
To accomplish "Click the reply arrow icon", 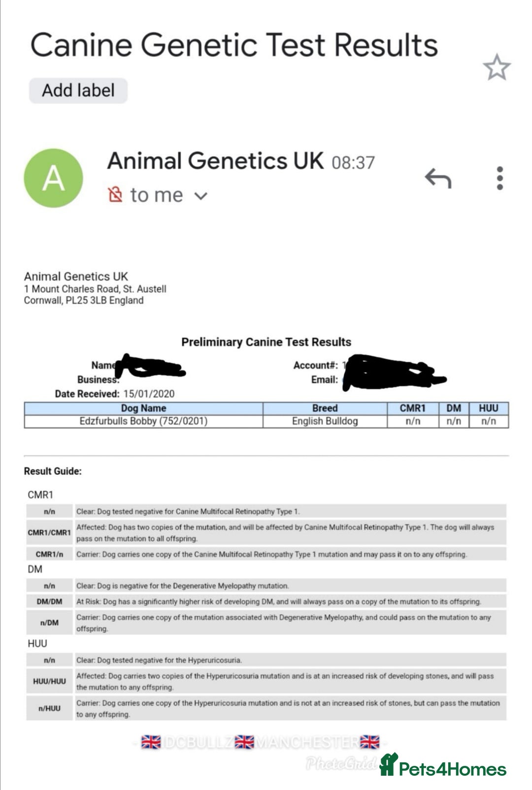I will pyautogui.click(x=438, y=178).
